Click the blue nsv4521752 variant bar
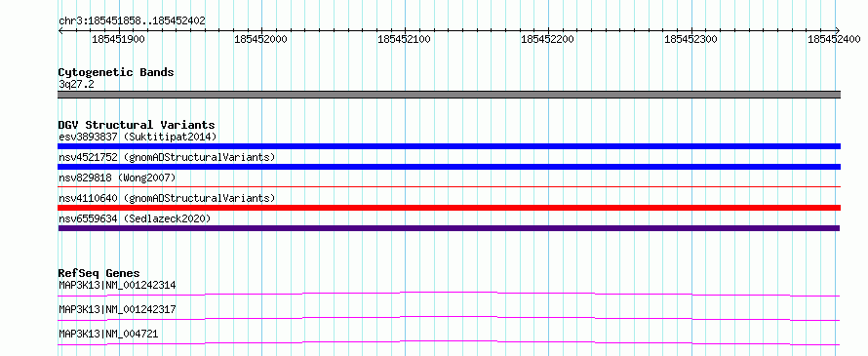Viewport: 868px width, 356px height. pyautogui.click(x=449, y=167)
